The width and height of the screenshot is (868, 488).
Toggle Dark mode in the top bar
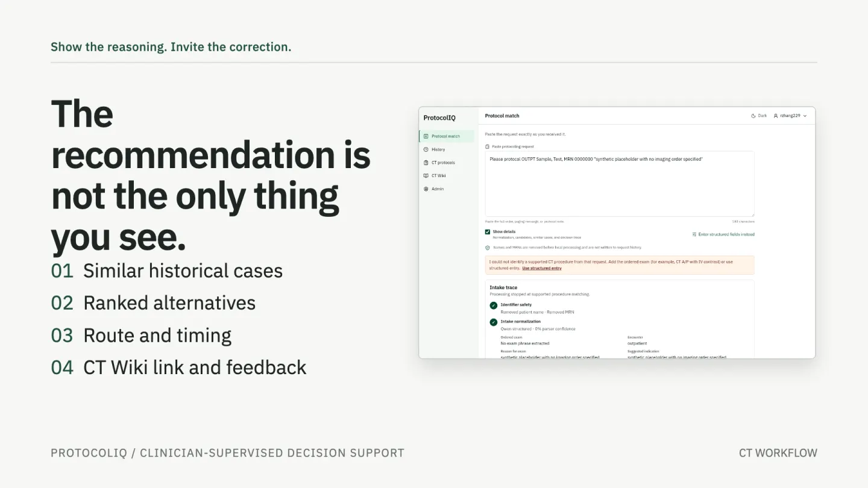759,116
